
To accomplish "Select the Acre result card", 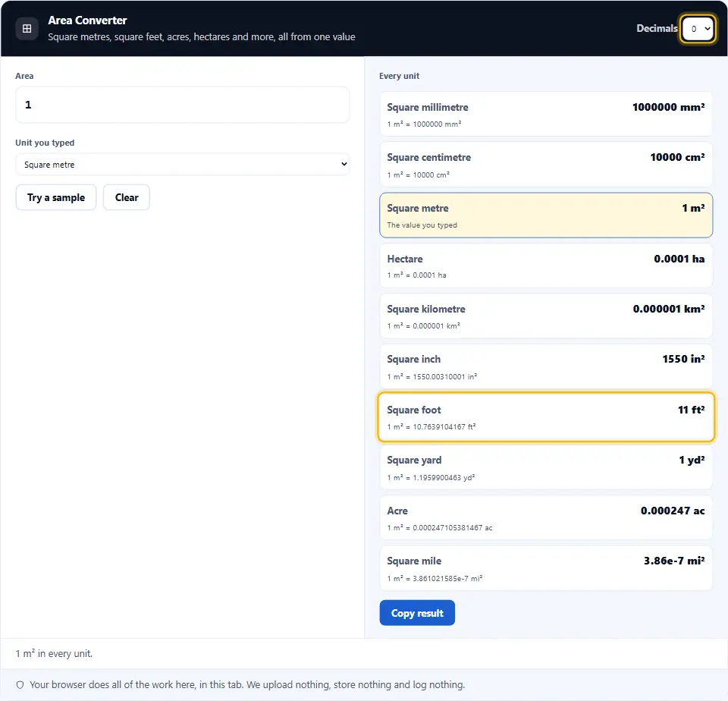I will [546, 518].
